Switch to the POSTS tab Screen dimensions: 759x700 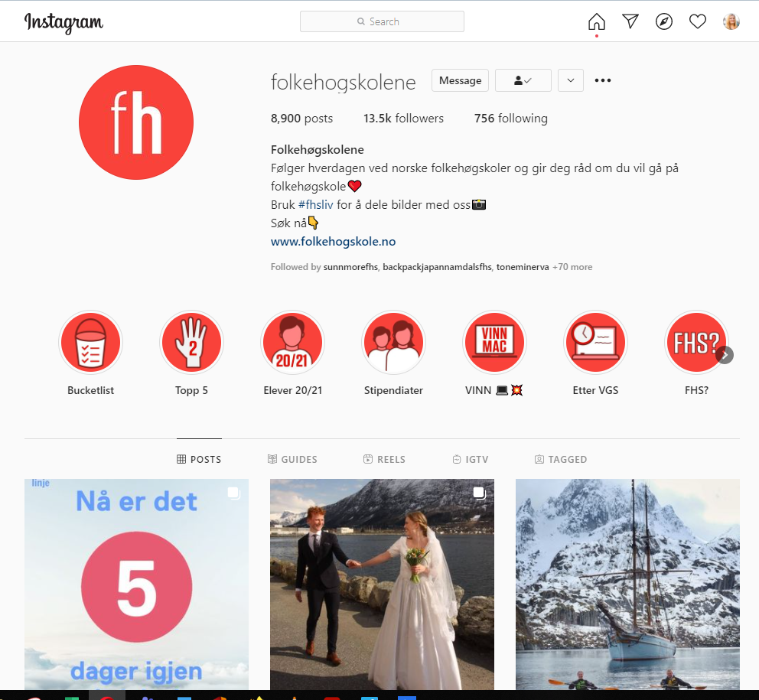tap(199, 459)
